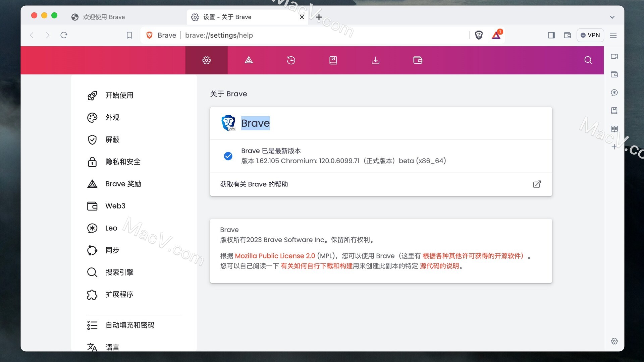This screenshot has width=644, height=362.
Task: Open 根据各种其他许可获得的开源软件 link
Action: coord(473,256)
